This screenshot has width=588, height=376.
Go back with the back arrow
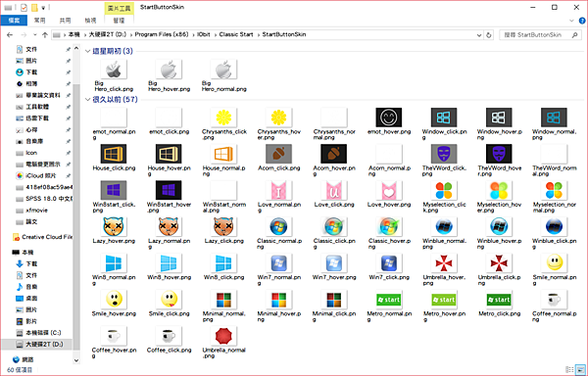point(10,35)
